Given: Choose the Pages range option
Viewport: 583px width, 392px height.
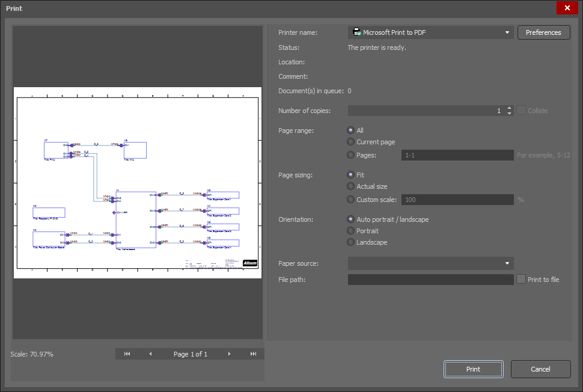Looking at the screenshot, I should pyautogui.click(x=350, y=155).
